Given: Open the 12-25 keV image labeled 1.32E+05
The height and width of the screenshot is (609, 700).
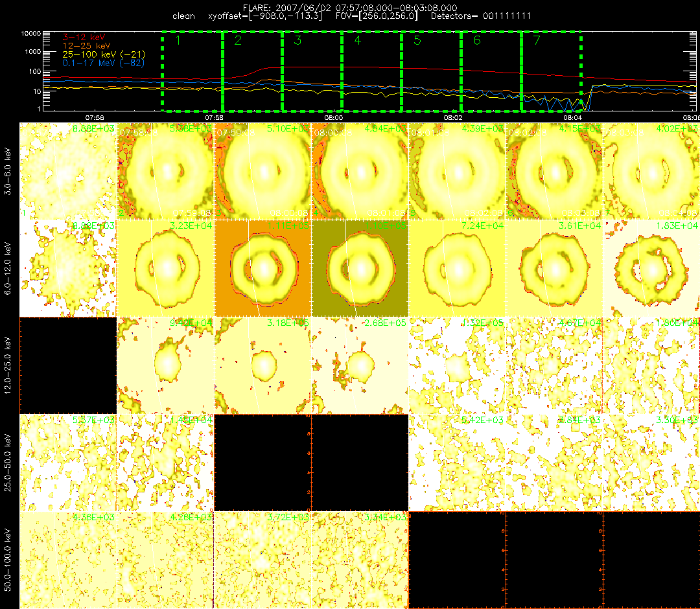Looking at the screenshot, I should tap(458, 366).
